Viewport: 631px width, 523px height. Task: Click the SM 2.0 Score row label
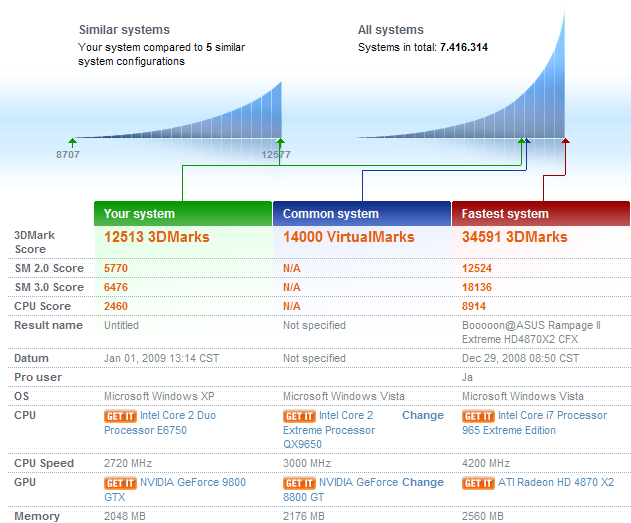(49, 268)
